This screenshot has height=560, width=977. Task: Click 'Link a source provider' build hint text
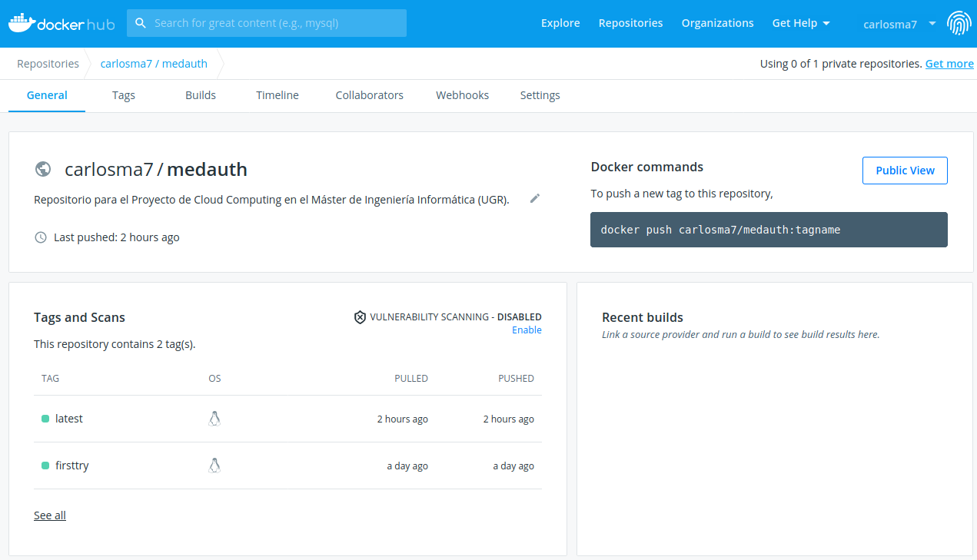coord(740,335)
